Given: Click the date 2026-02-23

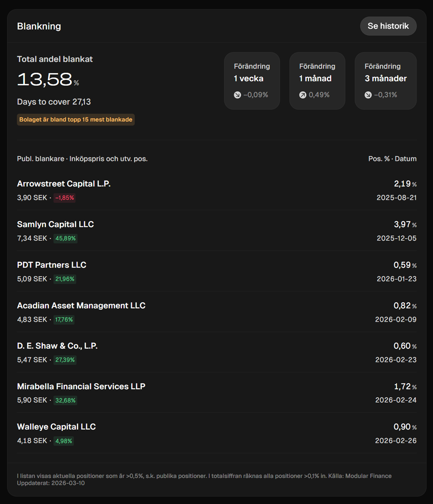Looking at the screenshot, I should coord(396,360).
